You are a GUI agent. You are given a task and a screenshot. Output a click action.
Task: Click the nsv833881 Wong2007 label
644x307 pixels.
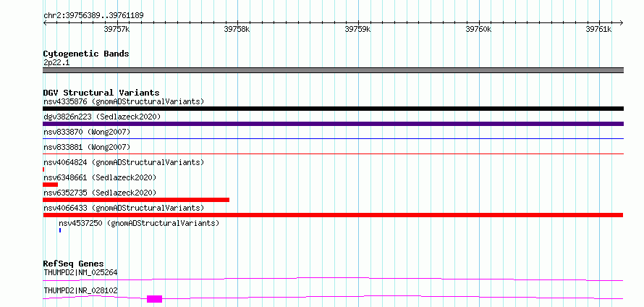(x=87, y=147)
